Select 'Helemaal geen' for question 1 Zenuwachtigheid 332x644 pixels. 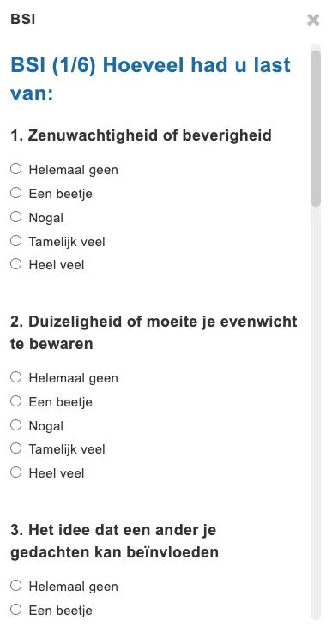point(16,169)
